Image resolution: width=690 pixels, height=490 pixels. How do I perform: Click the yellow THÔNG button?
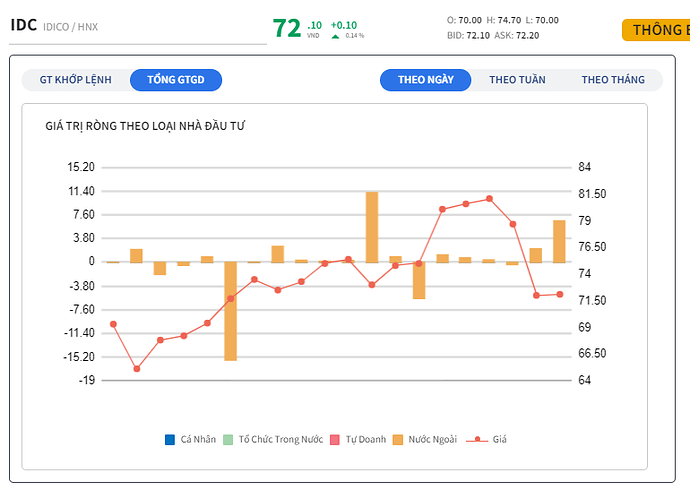tap(656, 30)
